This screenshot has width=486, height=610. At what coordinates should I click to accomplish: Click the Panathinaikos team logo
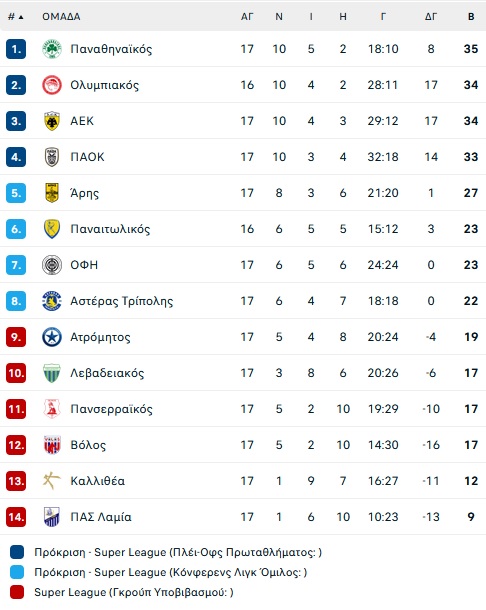click(52, 49)
